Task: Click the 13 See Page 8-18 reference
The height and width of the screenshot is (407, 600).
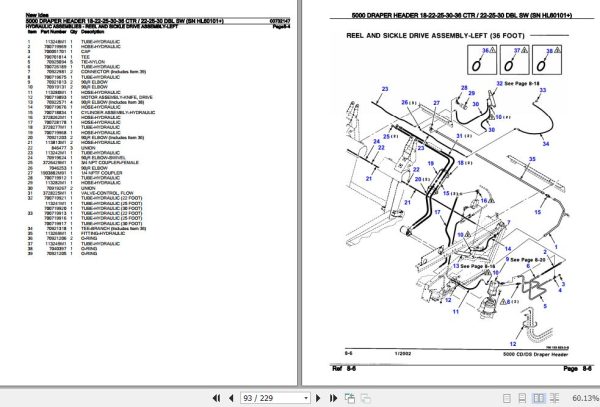Action: [x=474, y=266]
